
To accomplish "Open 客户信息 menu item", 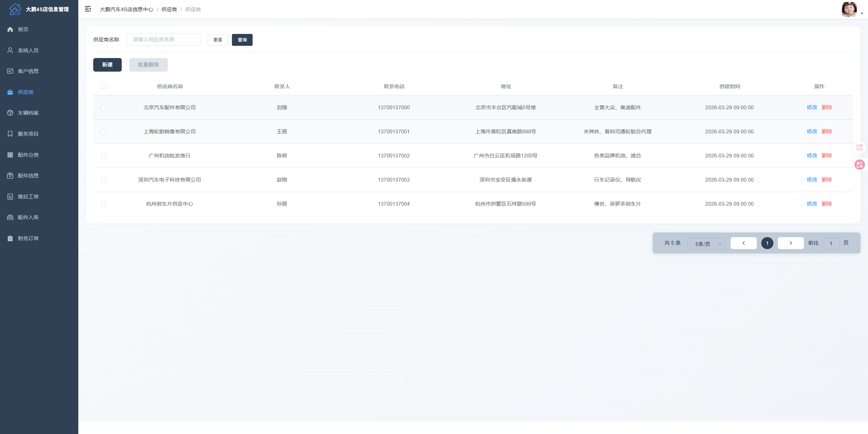I will 39,71.
